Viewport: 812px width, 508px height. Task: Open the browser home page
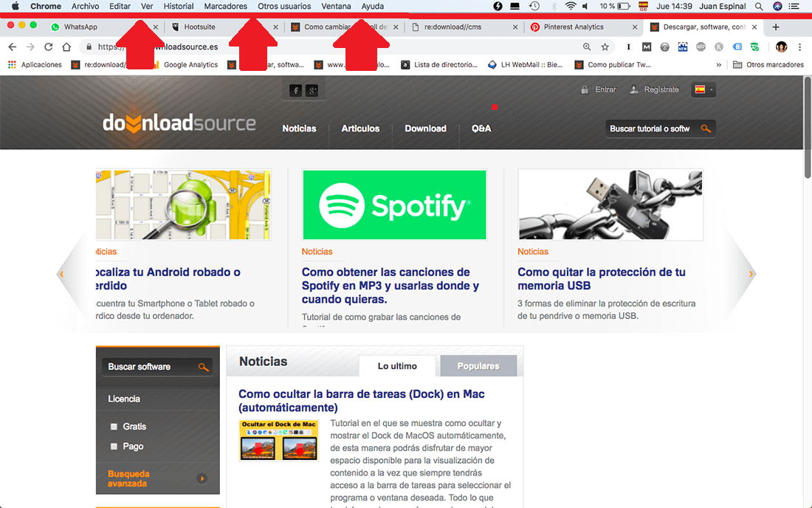[66, 47]
